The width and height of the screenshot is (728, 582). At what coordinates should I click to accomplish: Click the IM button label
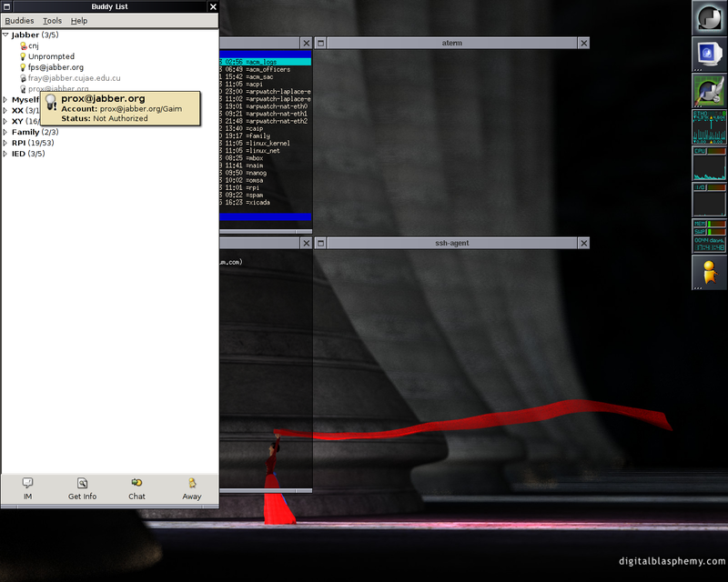tap(27, 497)
